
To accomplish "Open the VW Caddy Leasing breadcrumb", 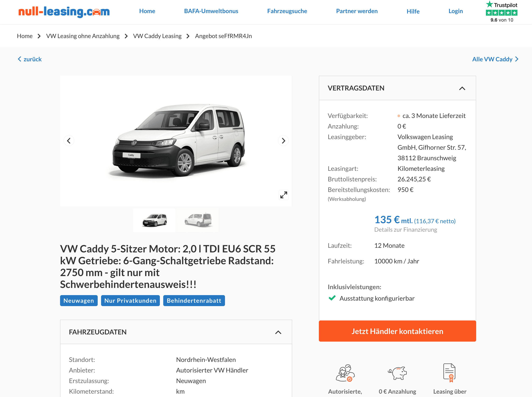I will tap(157, 36).
